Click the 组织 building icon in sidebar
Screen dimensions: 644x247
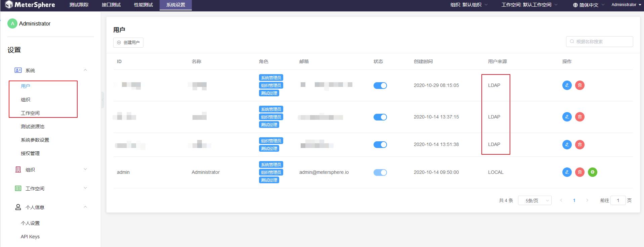[18, 169]
